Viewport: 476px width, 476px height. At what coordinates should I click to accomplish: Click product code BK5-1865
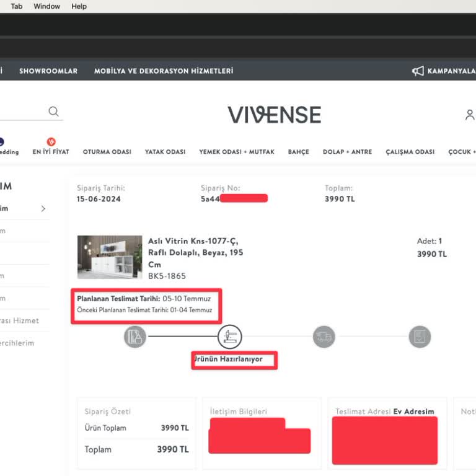click(167, 276)
